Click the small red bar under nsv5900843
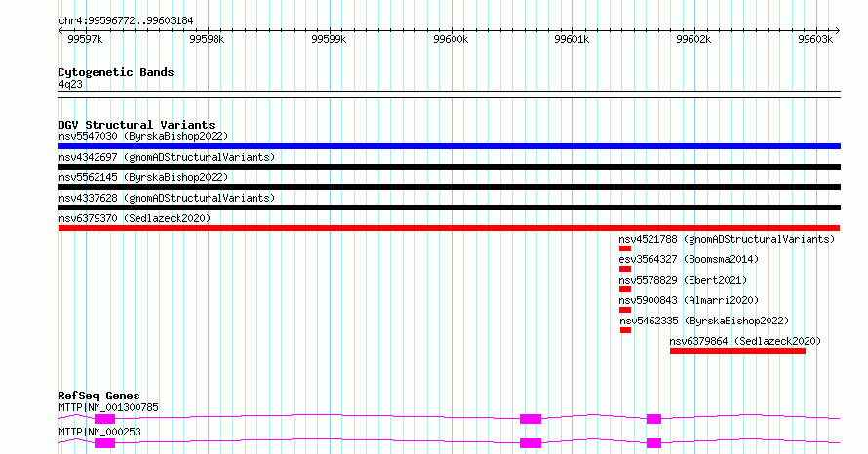Screen dimensions: 868x454 click(x=625, y=310)
